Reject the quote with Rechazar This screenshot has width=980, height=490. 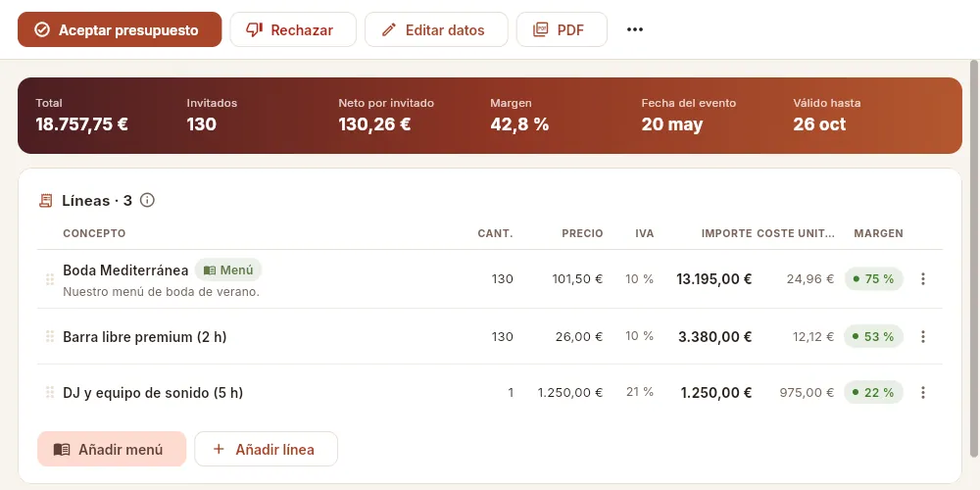(x=293, y=29)
